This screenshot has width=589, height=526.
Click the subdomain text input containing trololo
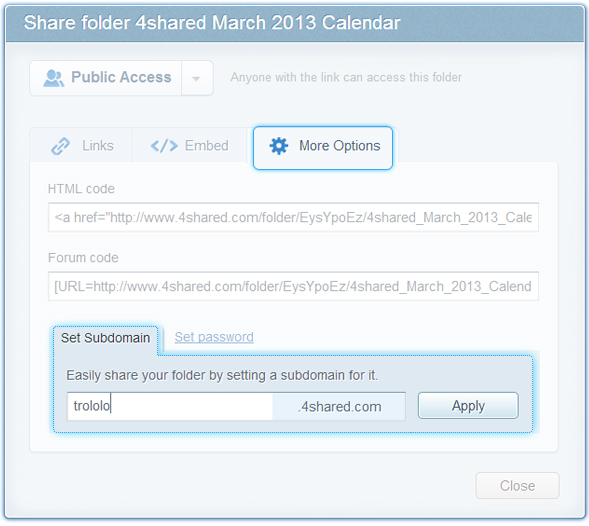click(x=170, y=407)
